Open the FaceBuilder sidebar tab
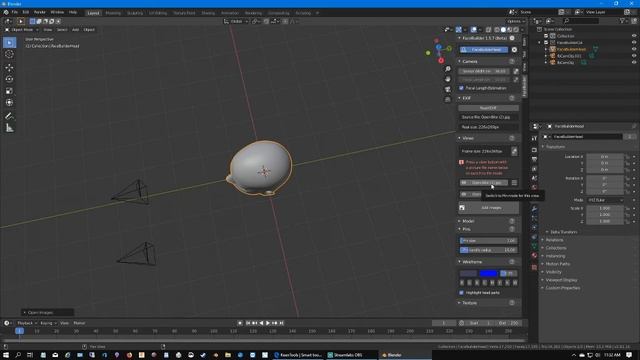This screenshot has width=640, height=360. (524, 86)
